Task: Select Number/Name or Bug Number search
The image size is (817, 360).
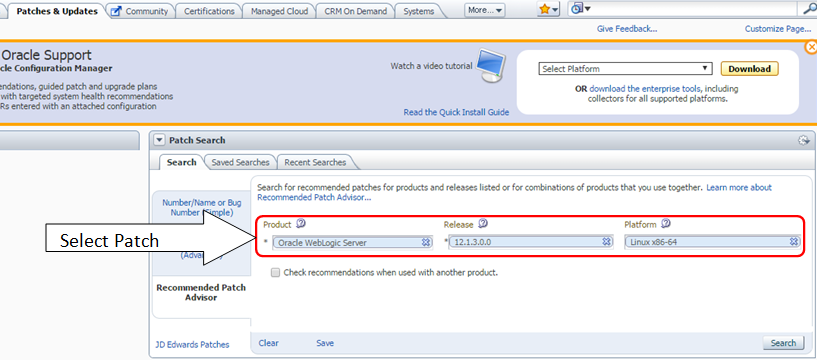Action: 201,207
